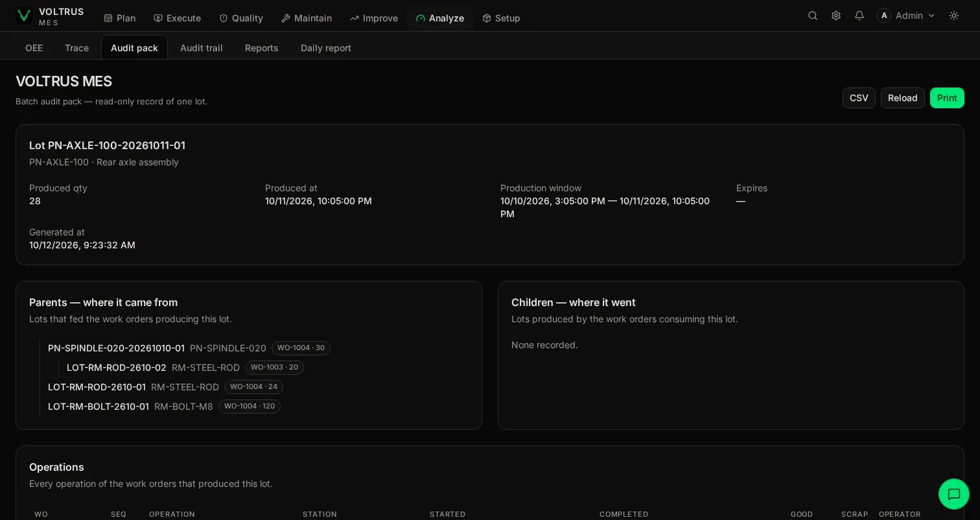Click the OPERATOR column header
Screen dimensions: 980x520
900,514
